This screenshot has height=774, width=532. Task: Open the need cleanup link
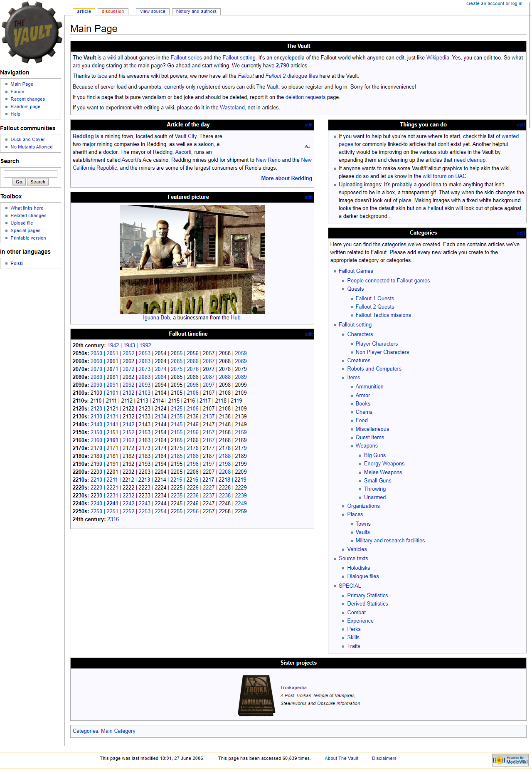[470, 160]
